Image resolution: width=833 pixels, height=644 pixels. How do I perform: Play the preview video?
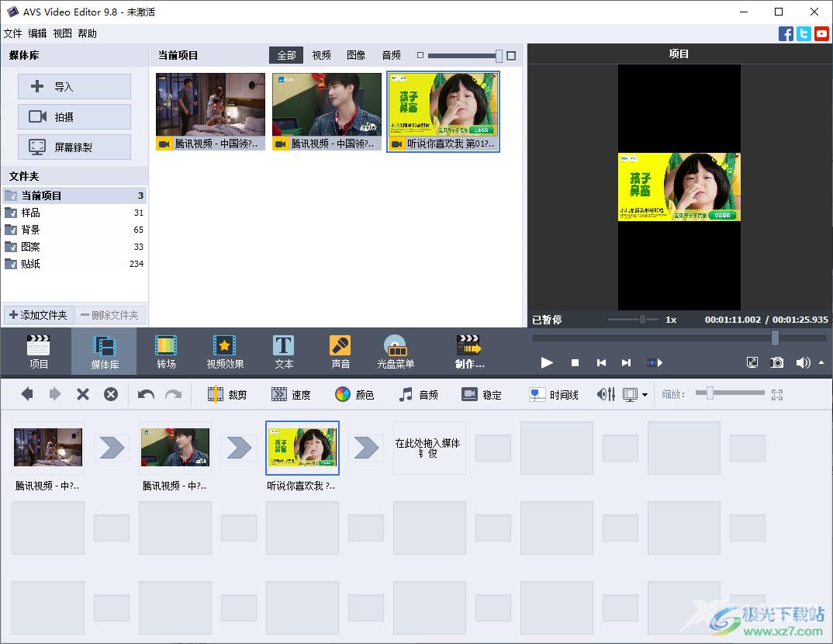(x=547, y=362)
